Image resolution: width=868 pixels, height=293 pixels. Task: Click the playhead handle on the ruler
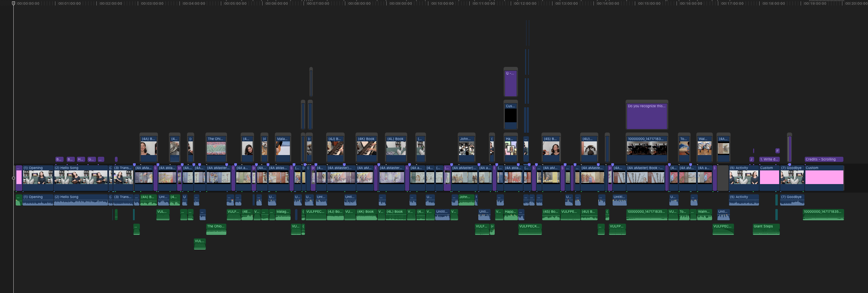pyautogui.click(x=13, y=3)
